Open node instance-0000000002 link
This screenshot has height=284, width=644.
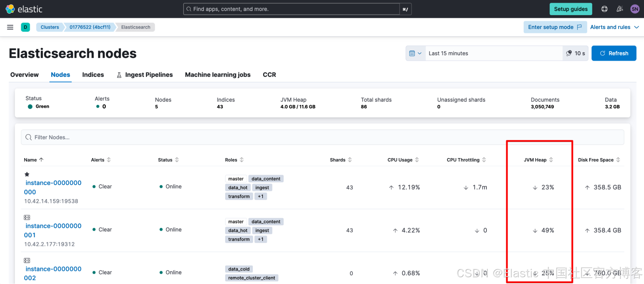[53, 273]
